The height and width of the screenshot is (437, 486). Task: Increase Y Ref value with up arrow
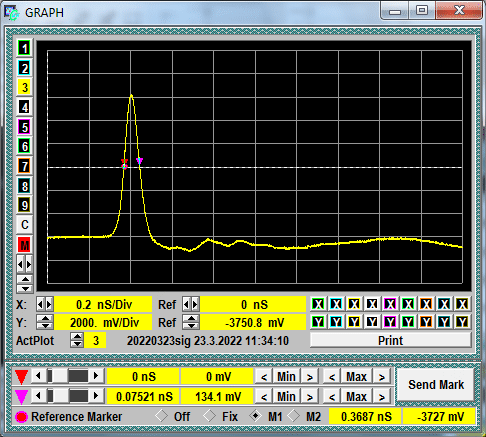click(x=191, y=318)
